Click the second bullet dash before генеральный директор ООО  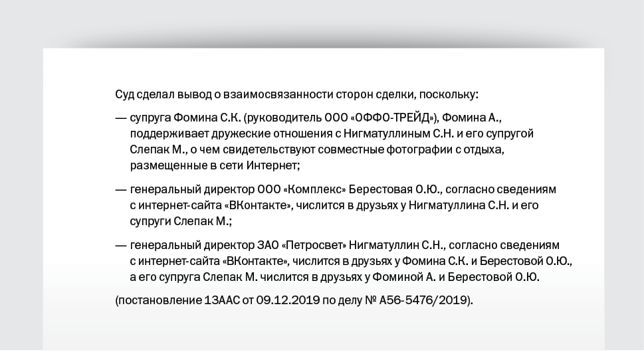pyautogui.click(x=121, y=190)
